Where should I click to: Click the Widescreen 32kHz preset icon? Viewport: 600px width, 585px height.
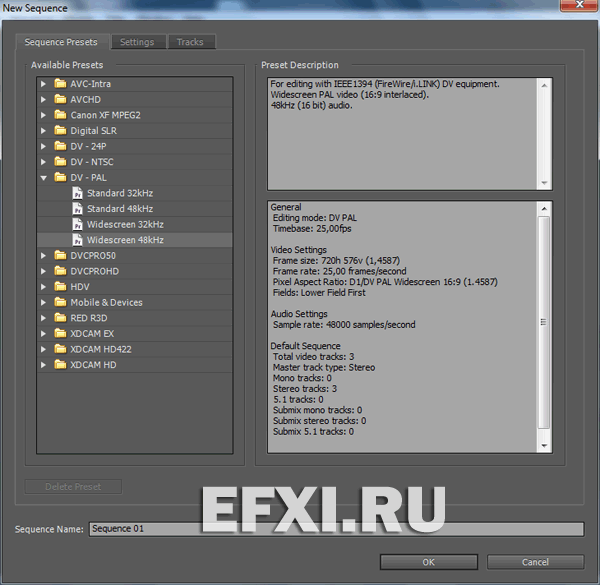tap(77, 225)
